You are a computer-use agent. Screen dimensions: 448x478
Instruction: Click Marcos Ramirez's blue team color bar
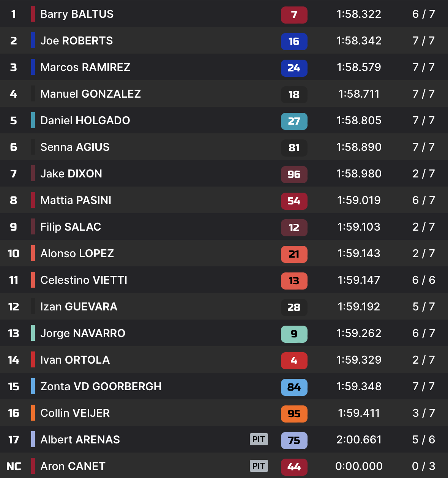[33, 67]
